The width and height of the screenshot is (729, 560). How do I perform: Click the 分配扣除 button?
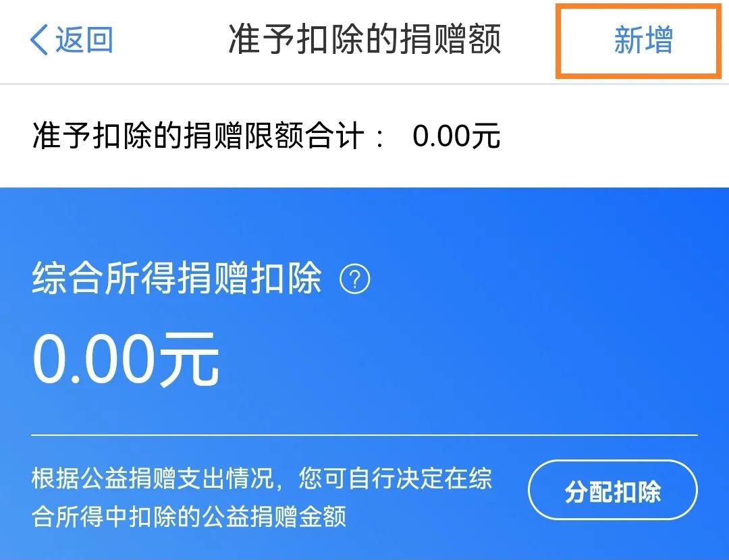coord(613,490)
